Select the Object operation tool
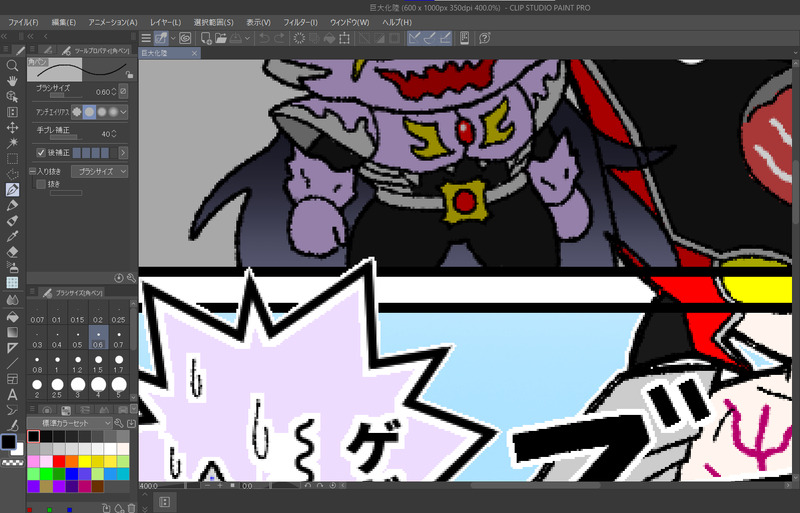This screenshot has width=800, height=513. point(12,96)
